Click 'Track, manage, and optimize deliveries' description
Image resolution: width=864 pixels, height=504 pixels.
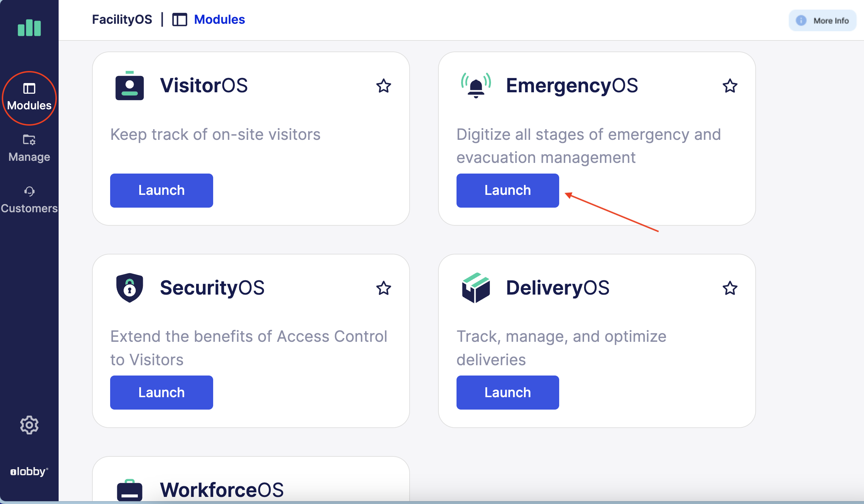pyautogui.click(x=561, y=348)
